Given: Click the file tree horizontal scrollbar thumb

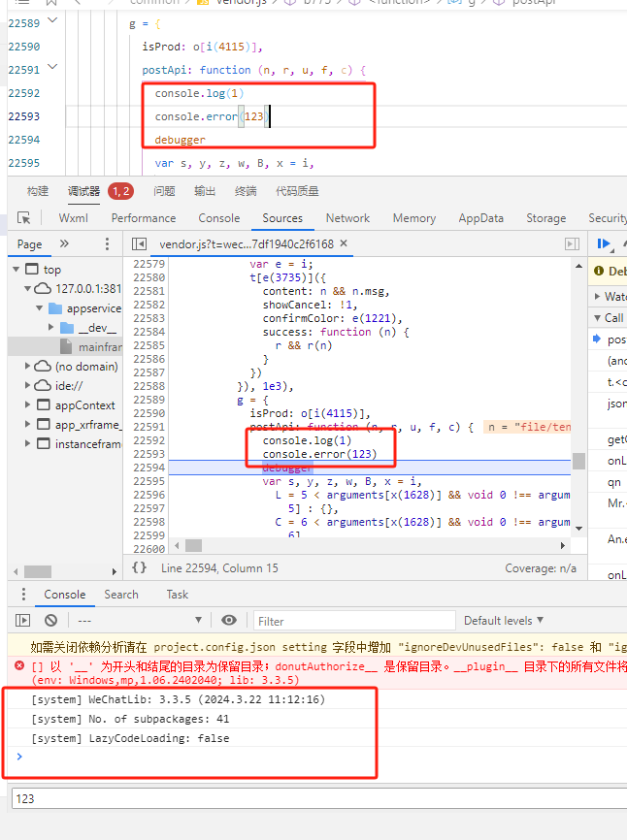Looking at the screenshot, I should (38, 571).
